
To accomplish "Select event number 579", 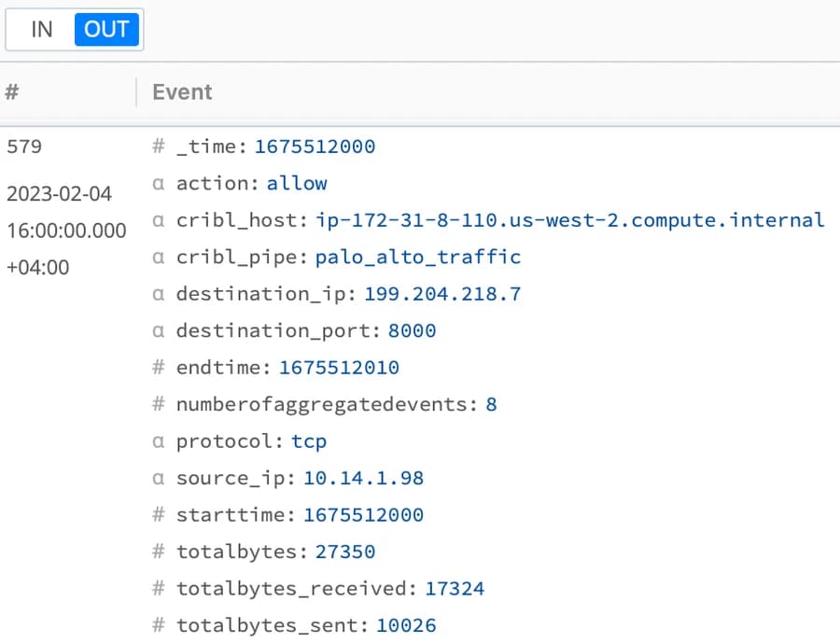I will pos(24,147).
